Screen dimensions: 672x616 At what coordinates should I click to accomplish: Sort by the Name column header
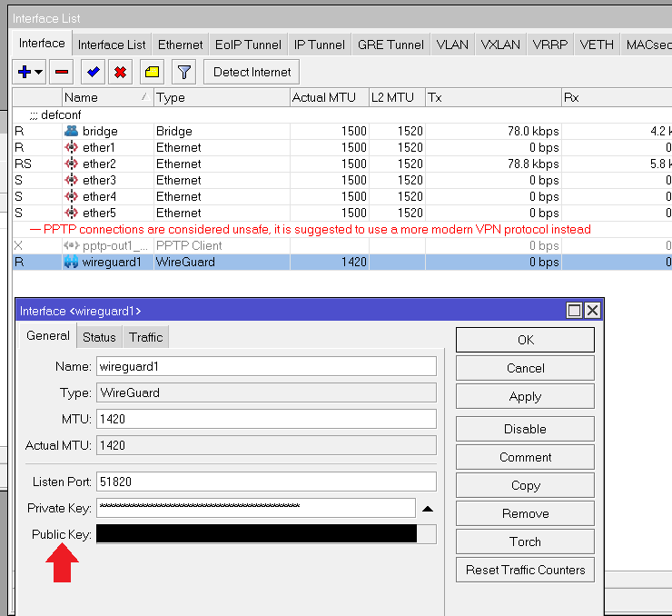coord(107,98)
